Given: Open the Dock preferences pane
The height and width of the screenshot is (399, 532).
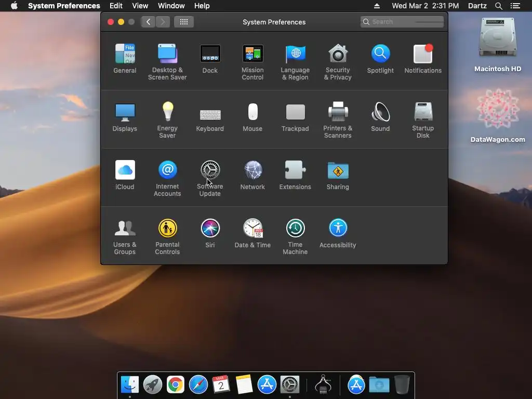Looking at the screenshot, I should click(210, 58).
